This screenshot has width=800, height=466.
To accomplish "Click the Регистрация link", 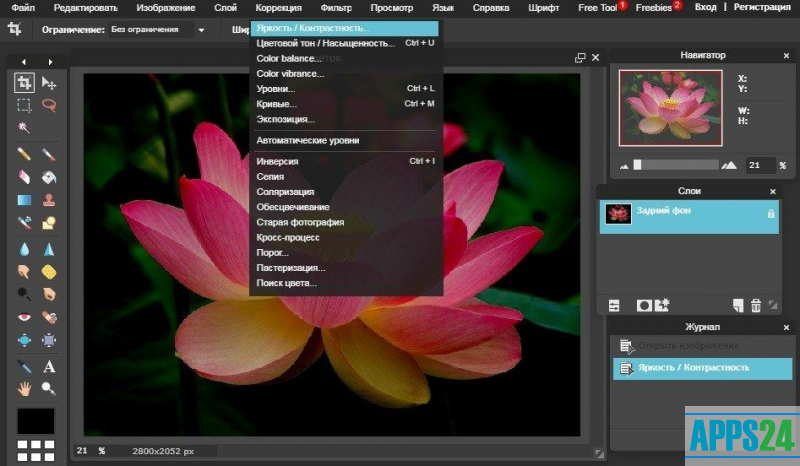I will [x=762, y=7].
